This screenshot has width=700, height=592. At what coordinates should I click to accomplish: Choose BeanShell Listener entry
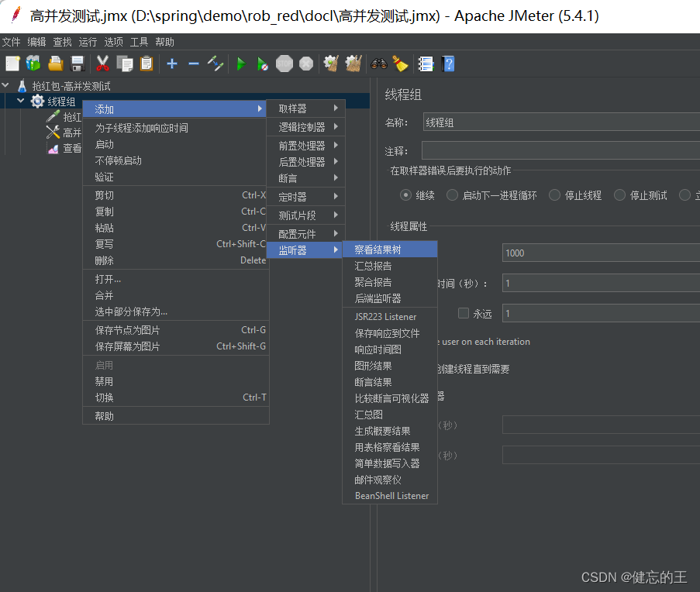390,496
